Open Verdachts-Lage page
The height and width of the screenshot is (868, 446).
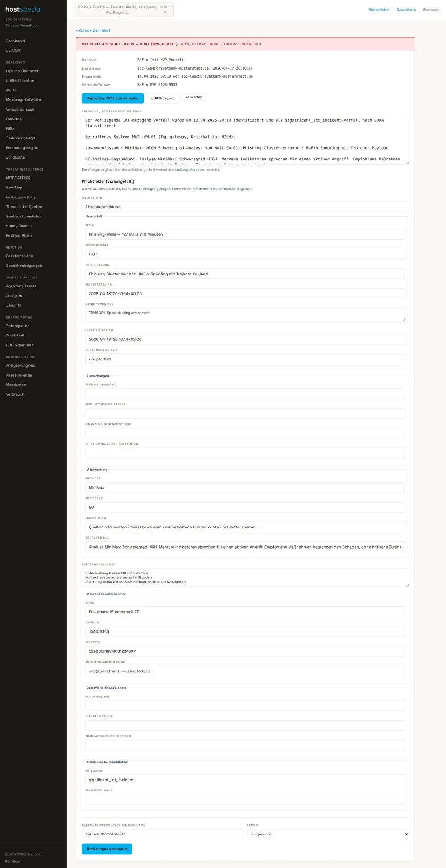(x=20, y=110)
